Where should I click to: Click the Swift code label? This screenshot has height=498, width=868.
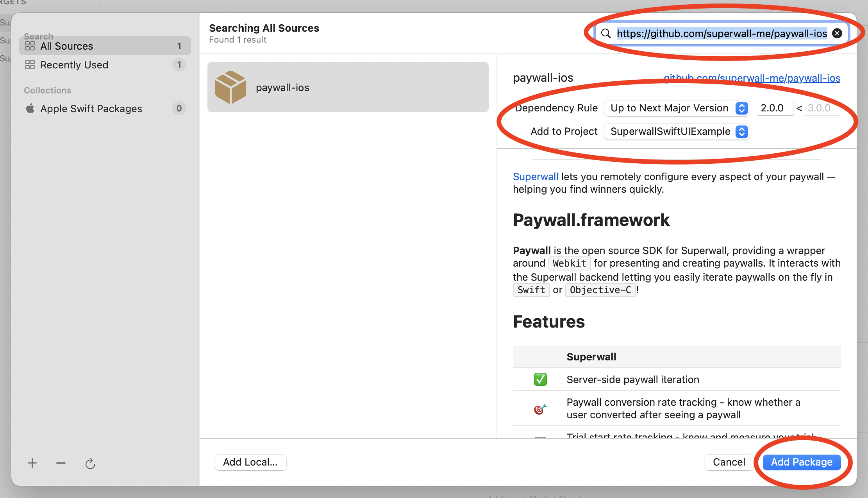[x=531, y=290]
